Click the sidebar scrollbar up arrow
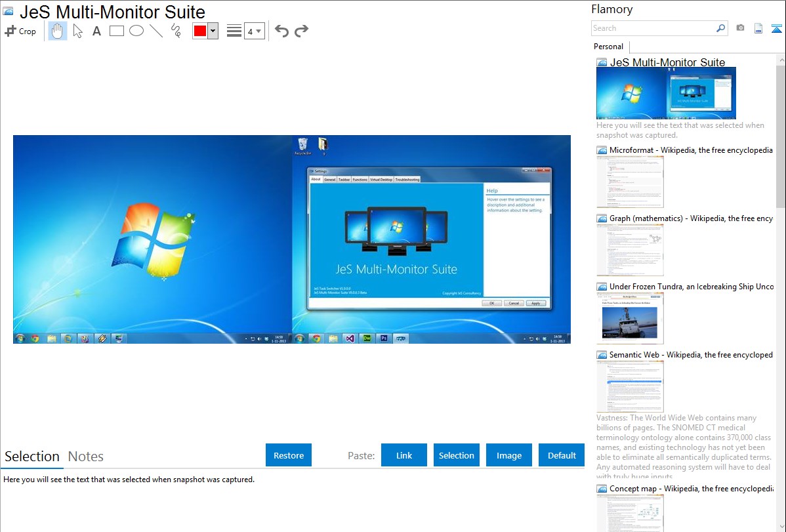 pyautogui.click(x=781, y=60)
